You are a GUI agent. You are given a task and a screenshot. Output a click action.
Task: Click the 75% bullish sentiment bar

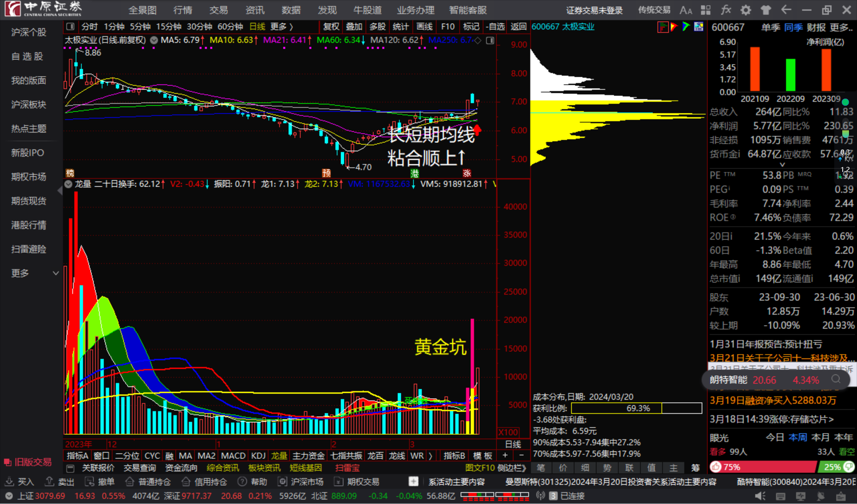click(x=762, y=467)
